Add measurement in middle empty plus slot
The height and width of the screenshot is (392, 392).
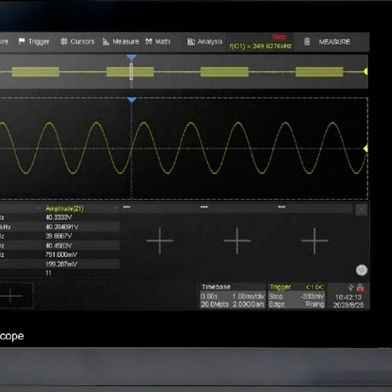tap(237, 241)
